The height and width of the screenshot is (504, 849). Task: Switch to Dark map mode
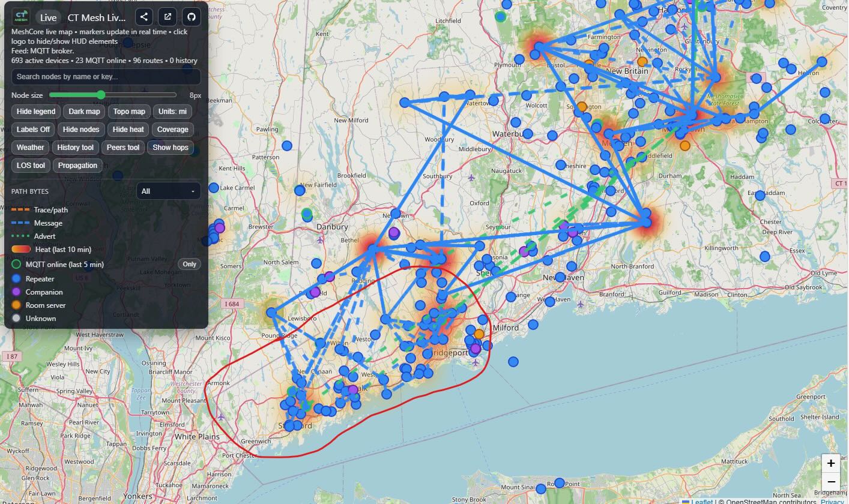click(x=84, y=112)
